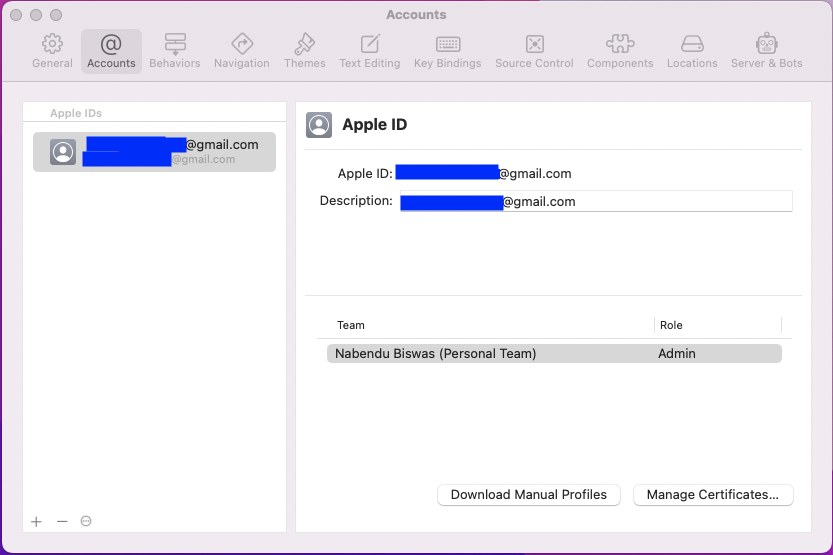
Task: Open the Key Bindings pane
Action: [448, 52]
